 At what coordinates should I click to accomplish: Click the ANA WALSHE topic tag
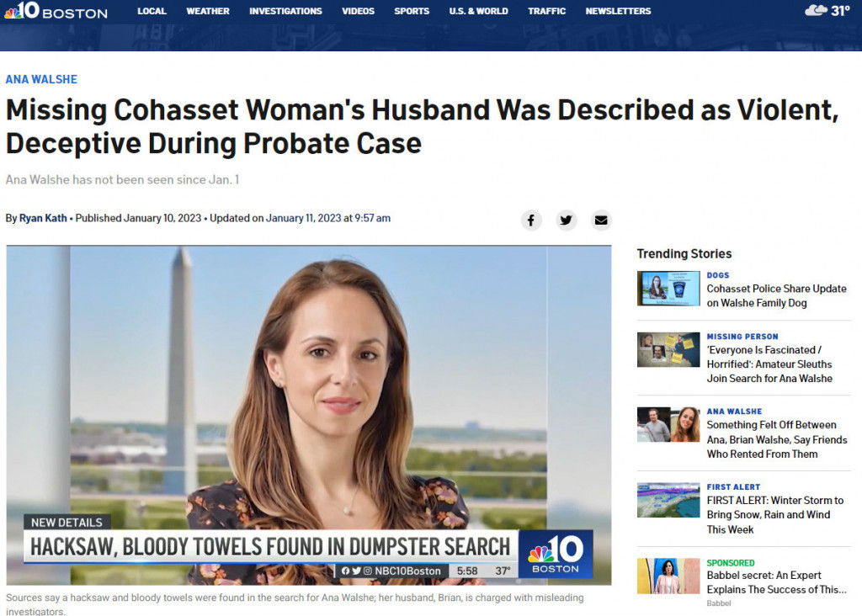tap(41, 79)
